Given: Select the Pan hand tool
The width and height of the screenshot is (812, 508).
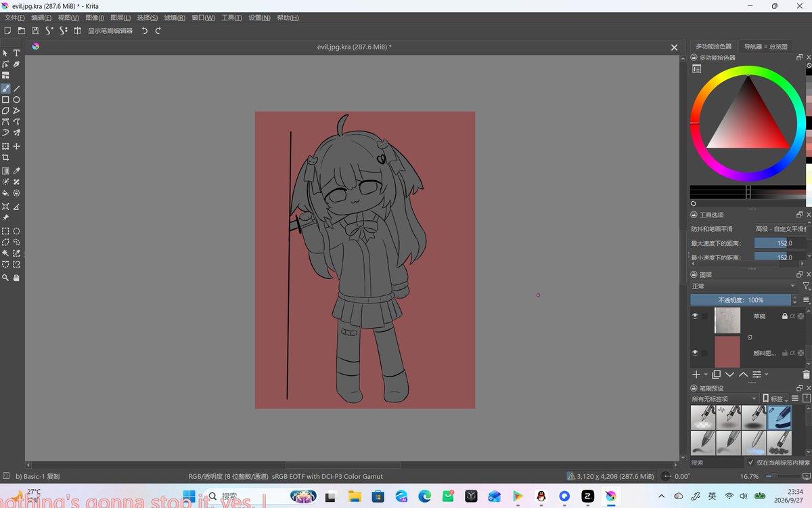Looking at the screenshot, I should (x=17, y=278).
